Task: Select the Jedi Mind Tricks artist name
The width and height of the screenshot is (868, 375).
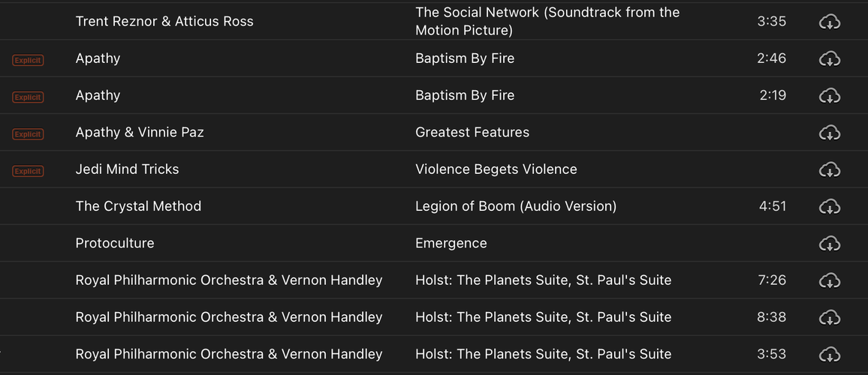Action: coord(128,169)
